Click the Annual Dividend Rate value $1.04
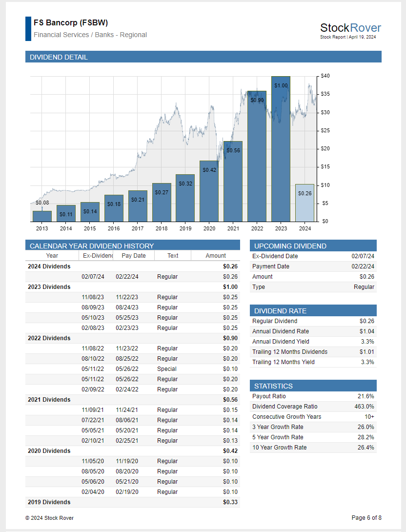The width and height of the screenshot is (406, 532). point(367,331)
